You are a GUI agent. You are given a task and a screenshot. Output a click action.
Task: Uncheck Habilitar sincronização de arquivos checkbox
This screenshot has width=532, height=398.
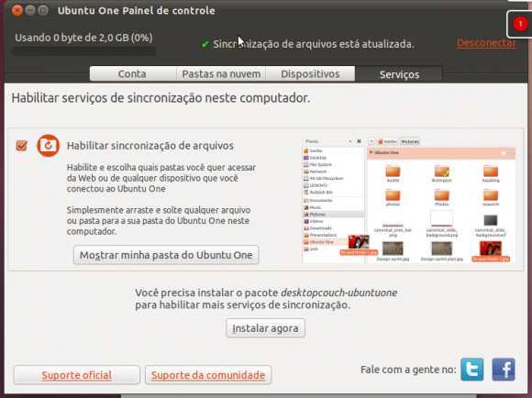pos(22,146)
